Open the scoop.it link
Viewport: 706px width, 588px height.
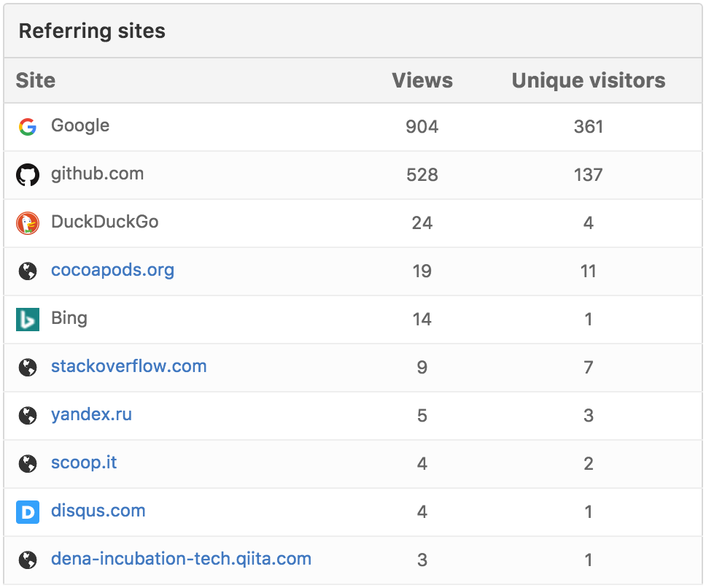84,463
